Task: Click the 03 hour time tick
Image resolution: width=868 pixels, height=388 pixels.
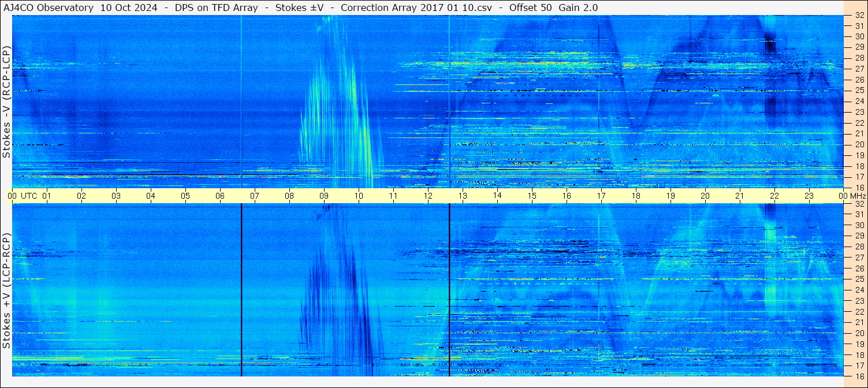Action: click(x=116, y=196)
